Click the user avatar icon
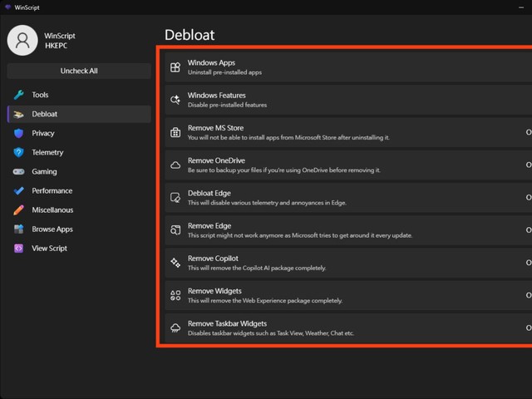This screenshot has height=399, width=532. click(22, 40)
